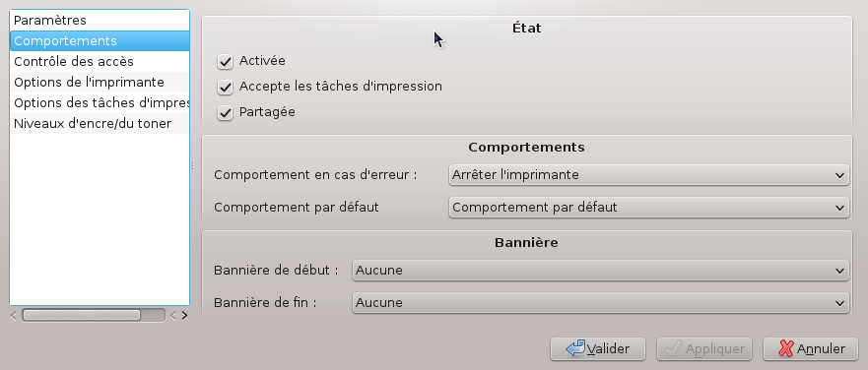The image size is (868, 370).
Task: Expand the Comportement par défaut combo box
Action: tap(648, 208)
